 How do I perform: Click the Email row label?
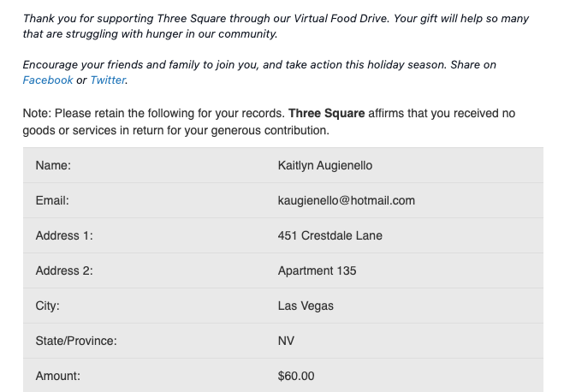[52, 200]
